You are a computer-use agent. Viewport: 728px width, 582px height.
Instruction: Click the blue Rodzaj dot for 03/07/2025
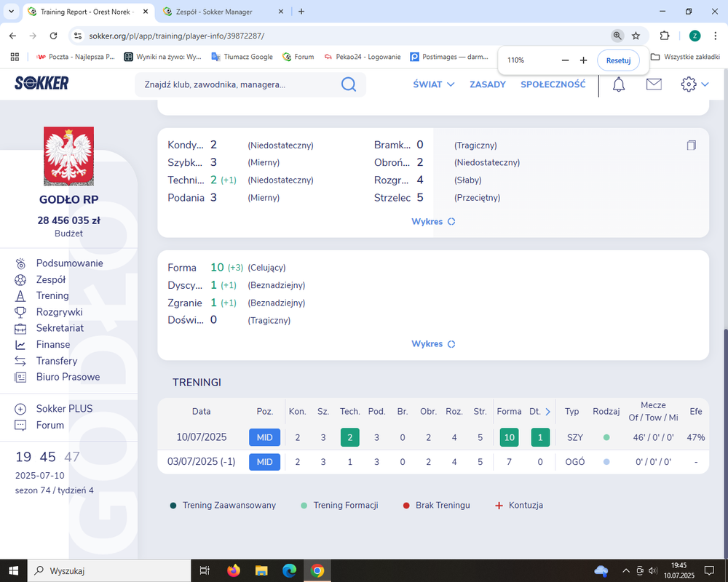606,462
